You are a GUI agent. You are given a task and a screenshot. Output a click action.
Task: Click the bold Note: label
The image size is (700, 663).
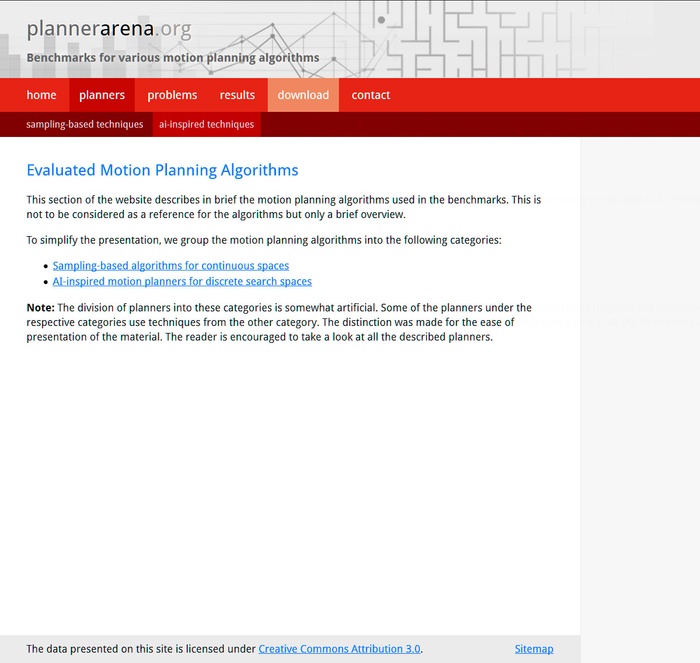40,308
